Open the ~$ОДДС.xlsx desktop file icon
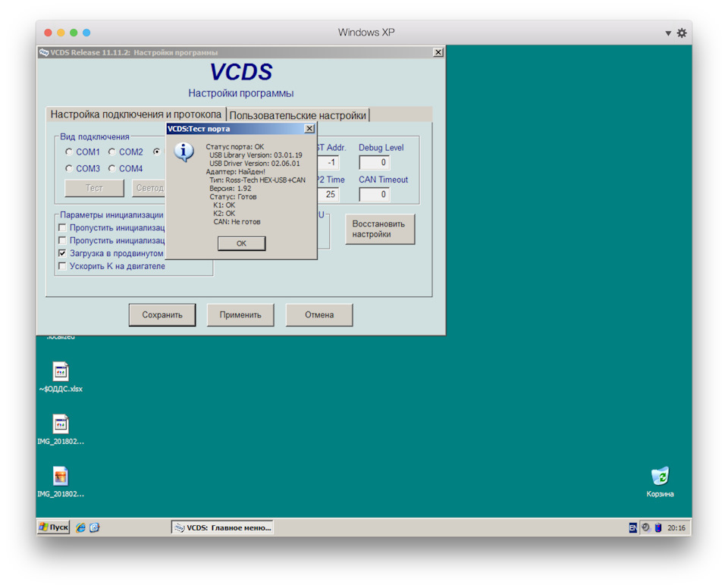Screen dimensions: 728x588 [61, 371]
